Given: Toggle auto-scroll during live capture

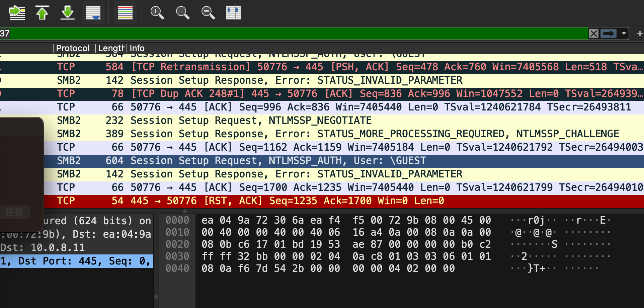Looking at the screenshot, I should [x=93, y=13].
